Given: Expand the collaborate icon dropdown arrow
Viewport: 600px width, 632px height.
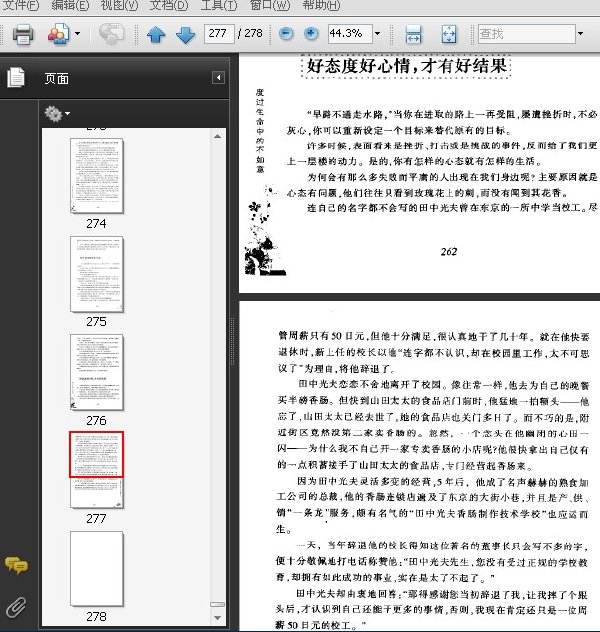Looking at the screenshot, I should 77,33.
